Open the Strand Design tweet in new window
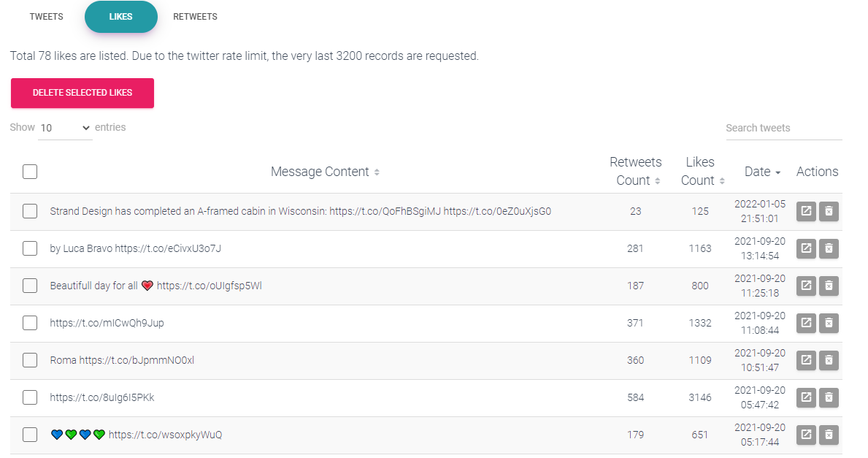The image size is (868, 458). pos(806,211)
